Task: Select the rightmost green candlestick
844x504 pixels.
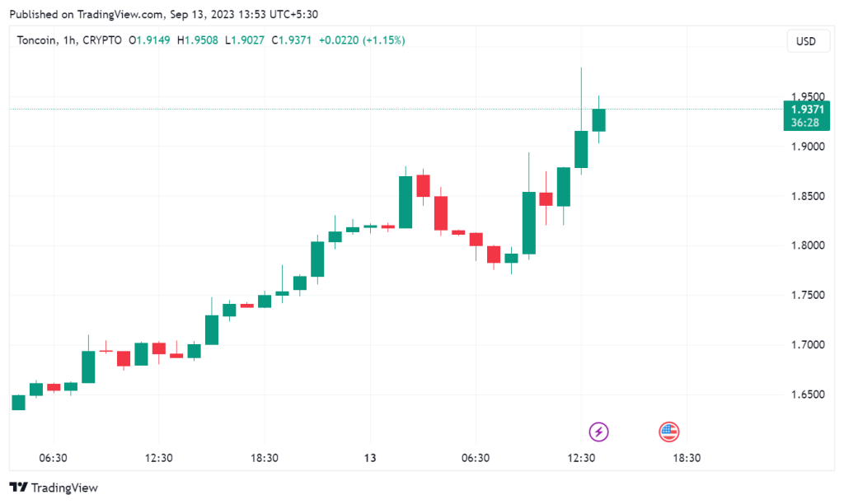Action: point(598,120)
